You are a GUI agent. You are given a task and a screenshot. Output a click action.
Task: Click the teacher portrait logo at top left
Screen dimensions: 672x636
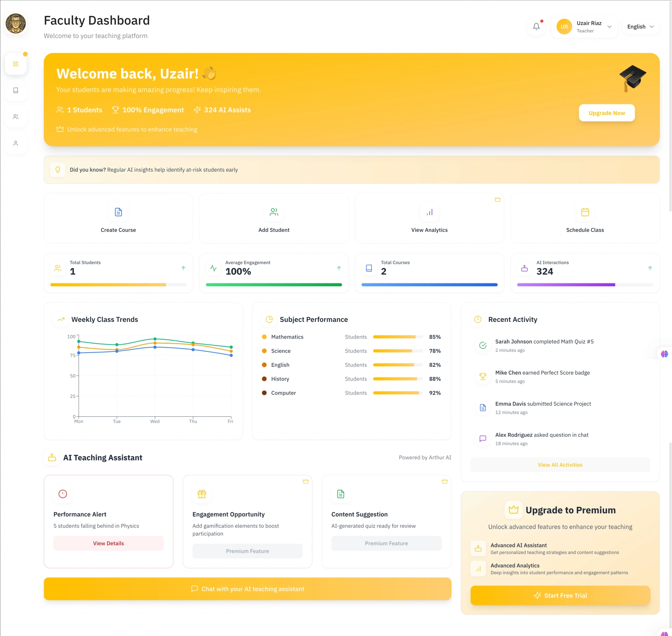coord(16,23)
